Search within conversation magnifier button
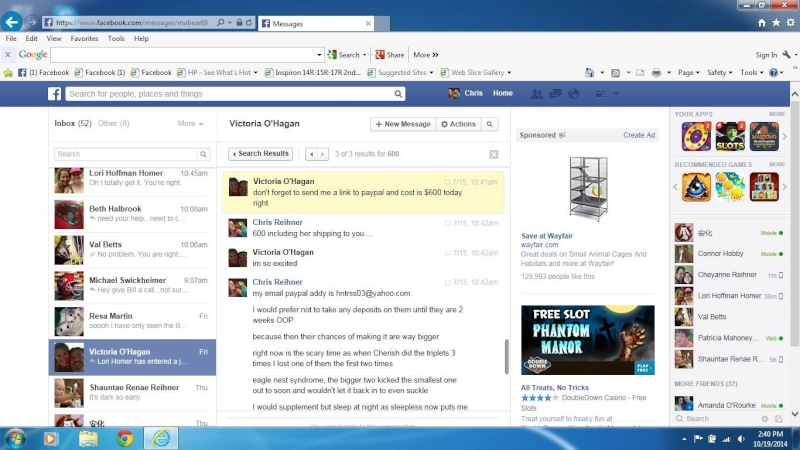 click(489, 124)
